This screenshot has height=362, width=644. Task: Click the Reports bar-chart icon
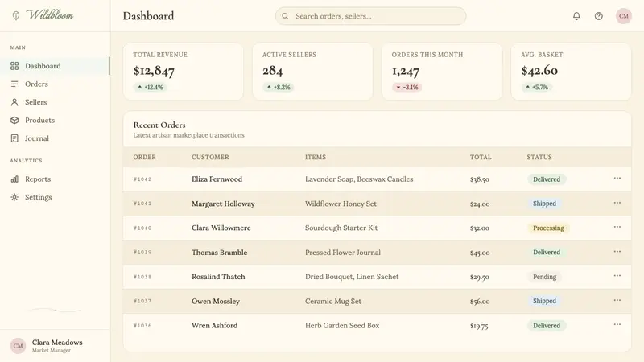coord(14,179)
